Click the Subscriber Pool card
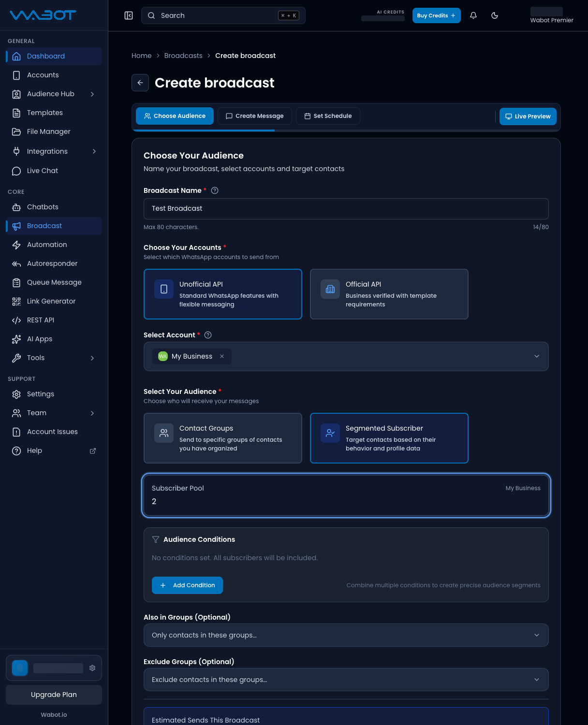The image size is (588, 725). 346,495
